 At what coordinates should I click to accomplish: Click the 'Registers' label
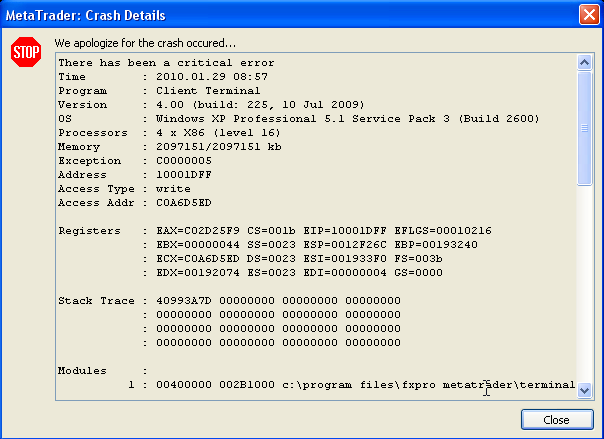coord(89,231)
